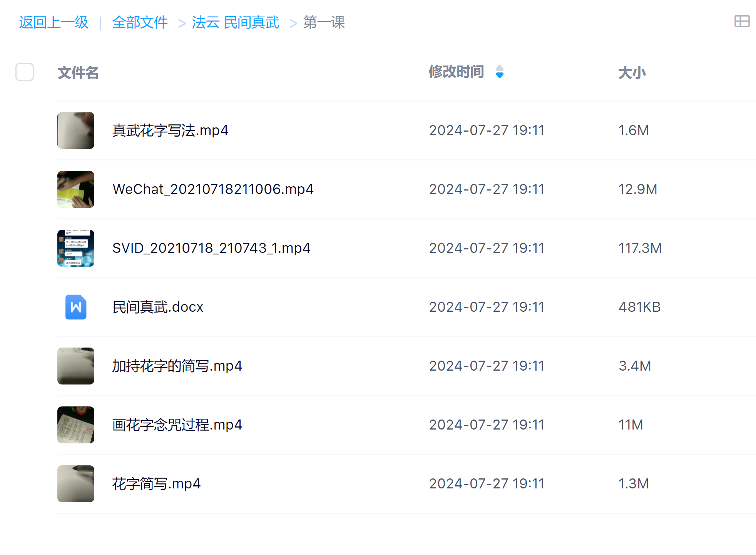Click the thumbnail of 加持花字的简写.mp4
The image size is (756, 555).
[x=76, y=366]
